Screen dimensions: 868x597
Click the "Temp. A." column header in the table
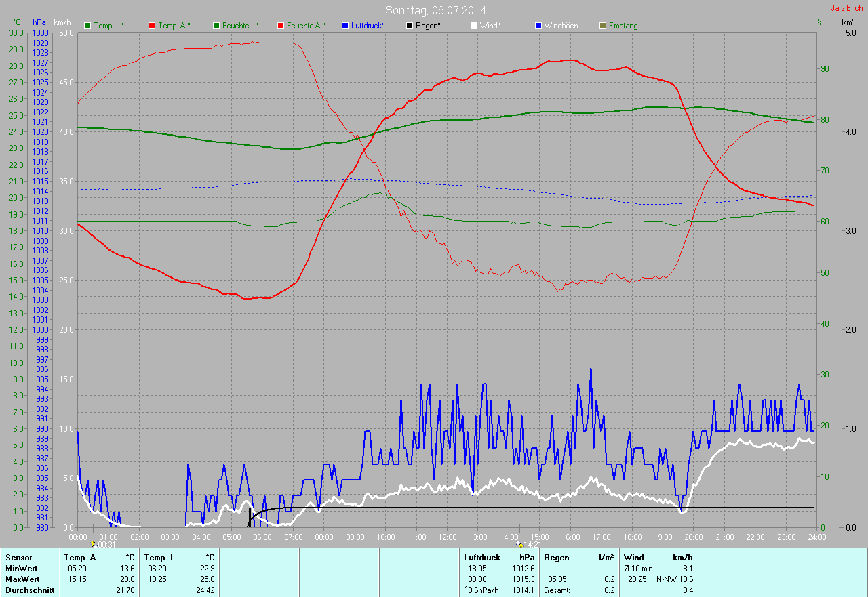click(x=81, y=558)
